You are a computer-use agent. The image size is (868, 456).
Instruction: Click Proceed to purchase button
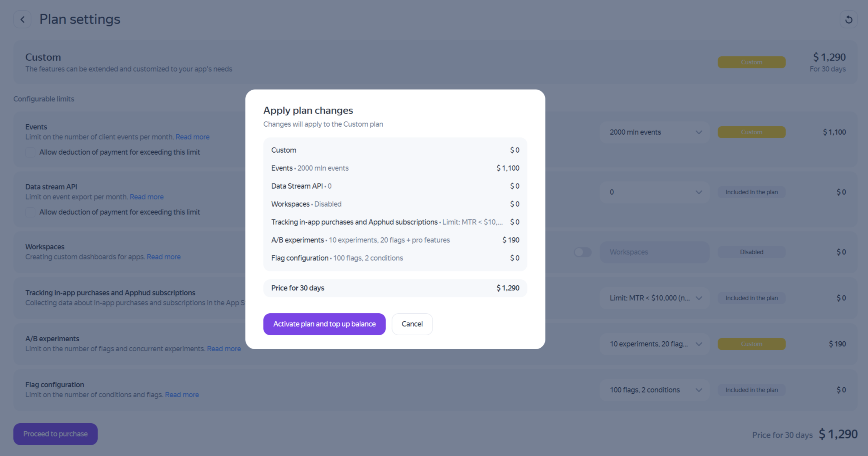point(55,434)
